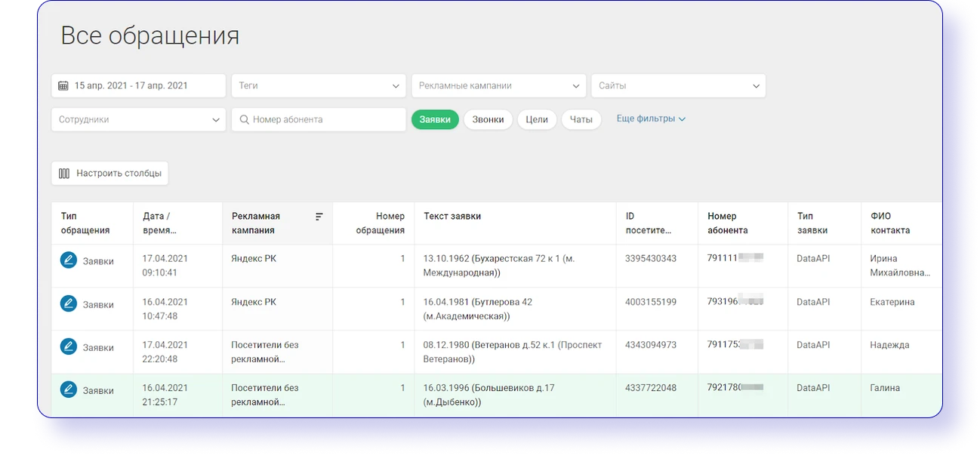The height and width of the screenshot is (471, 980).
Task: Click visitor ID 4003155199
Action: [651, 302]
